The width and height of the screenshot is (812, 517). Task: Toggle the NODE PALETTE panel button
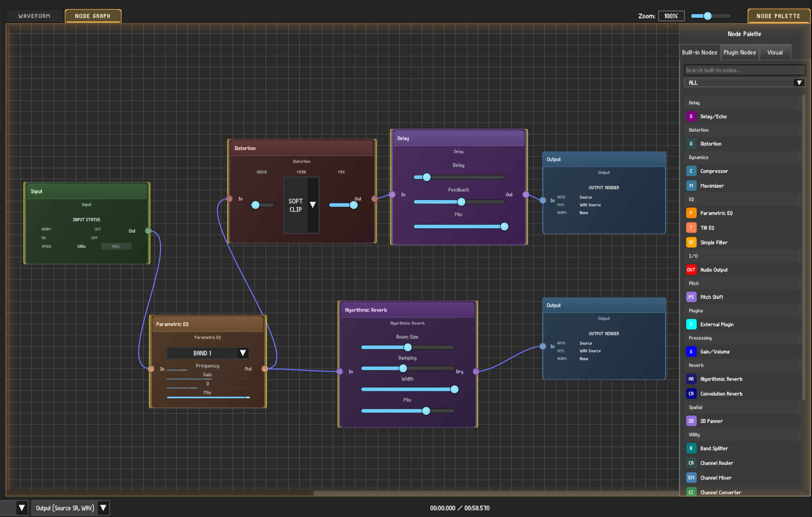[778, 16]
